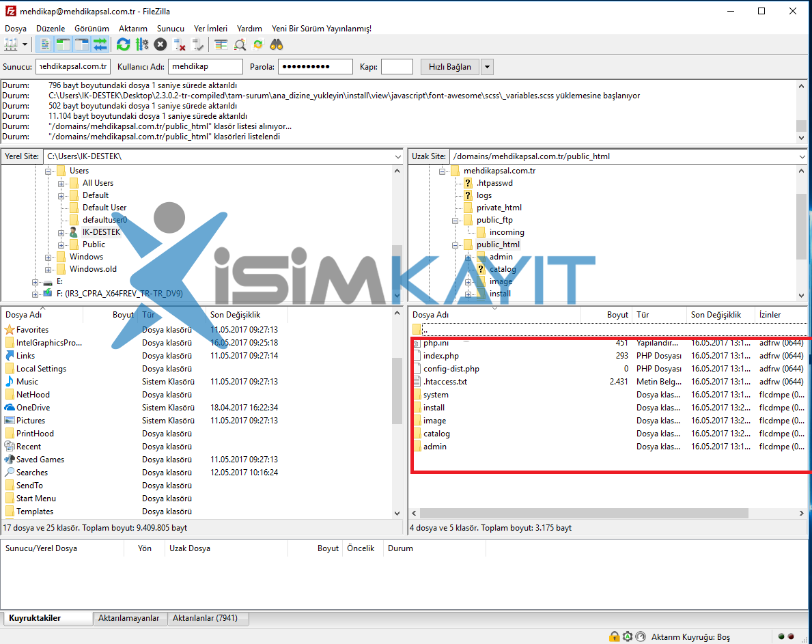
Task: Select private_html in remote tree
Action: pos(499,208)
